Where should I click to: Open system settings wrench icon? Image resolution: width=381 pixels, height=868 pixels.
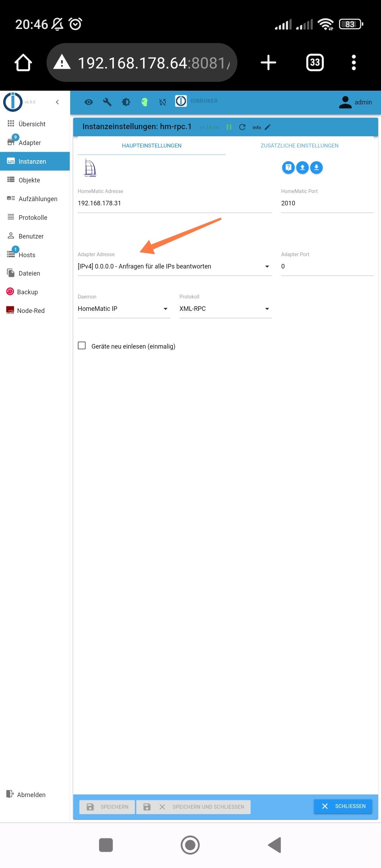click(107, 102)
